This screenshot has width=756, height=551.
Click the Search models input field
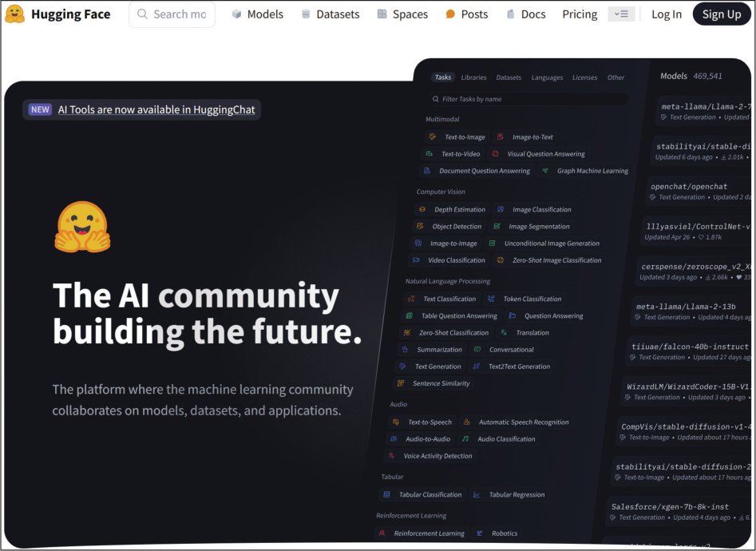tap(172, 14)
